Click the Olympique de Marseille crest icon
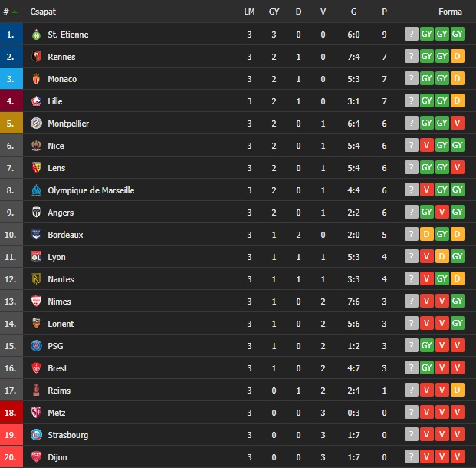 [x=37, y=190]
